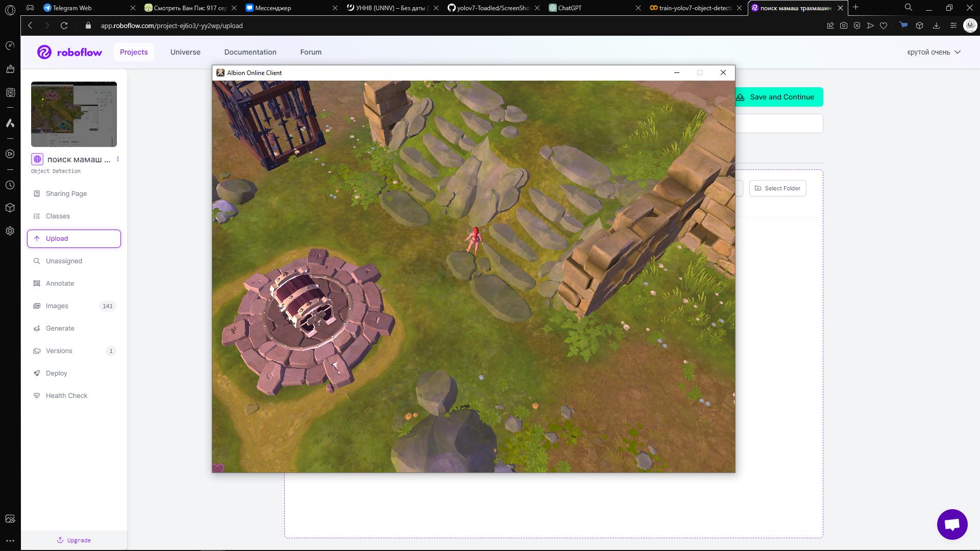Open the Health Check sidebar item
980x551 pixels.
click(74, 395)
